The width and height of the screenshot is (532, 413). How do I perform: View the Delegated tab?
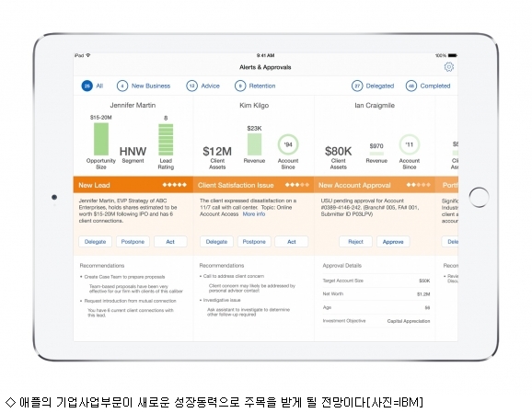[373, 86]
